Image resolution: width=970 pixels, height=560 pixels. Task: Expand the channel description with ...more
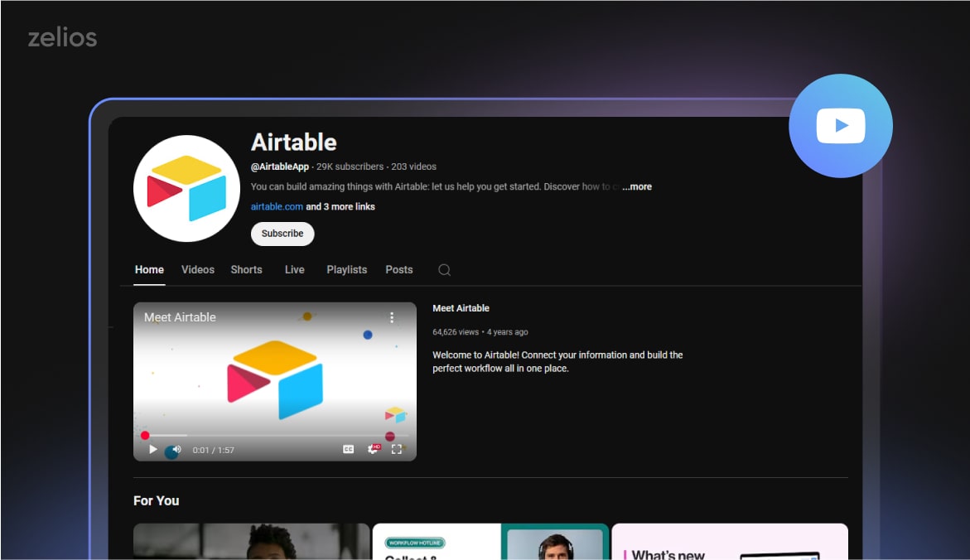(x=636, y=186)
